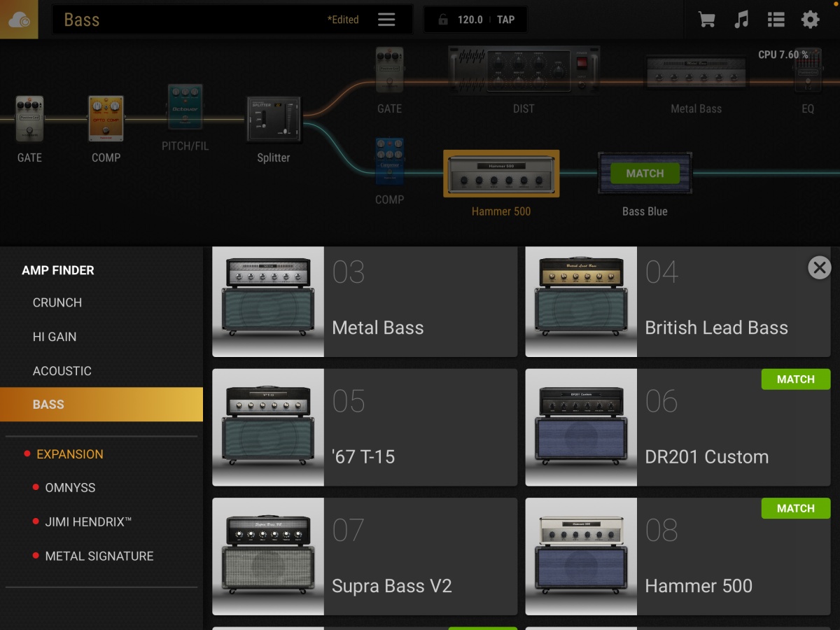This screenshot has height=630, width=840.
Task: Choose the 08 Hammer 500 amp card
Action: pos(678,556)
